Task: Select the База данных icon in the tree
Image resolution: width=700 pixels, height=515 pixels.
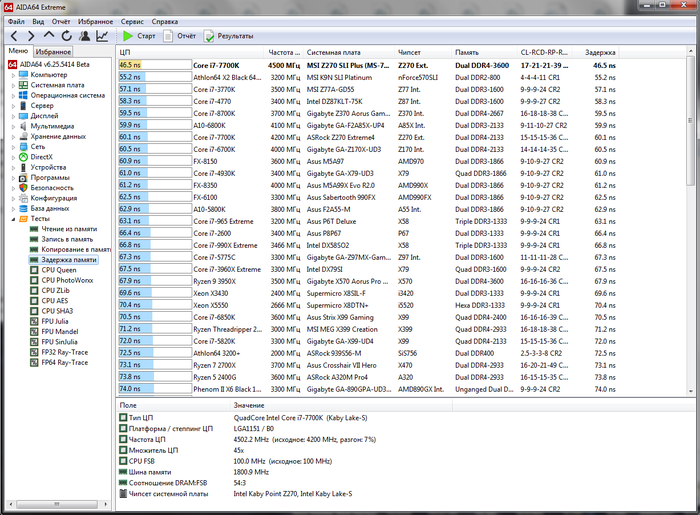Action: click(x=23, y=208)
